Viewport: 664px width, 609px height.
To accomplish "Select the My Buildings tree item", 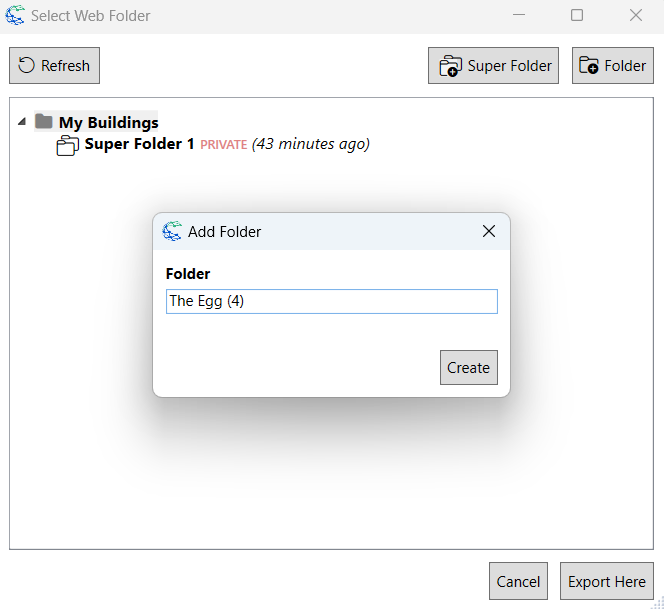I will coord(108,123).
